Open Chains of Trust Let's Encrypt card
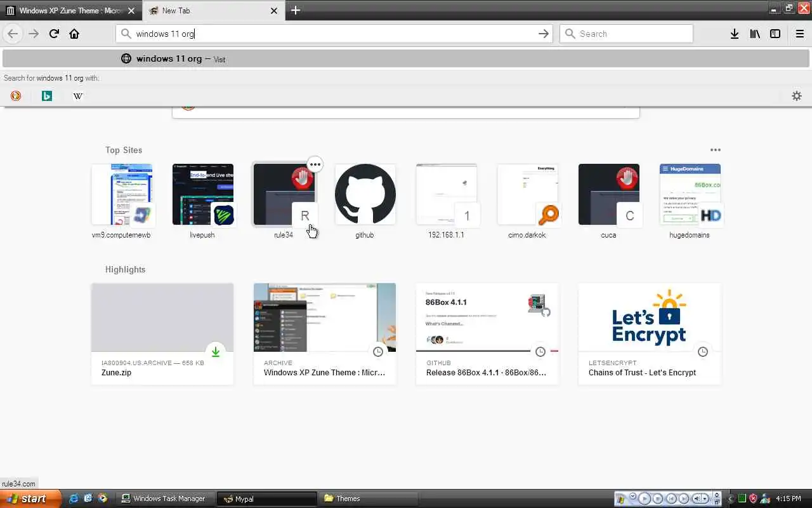 (x=650, y=334)
